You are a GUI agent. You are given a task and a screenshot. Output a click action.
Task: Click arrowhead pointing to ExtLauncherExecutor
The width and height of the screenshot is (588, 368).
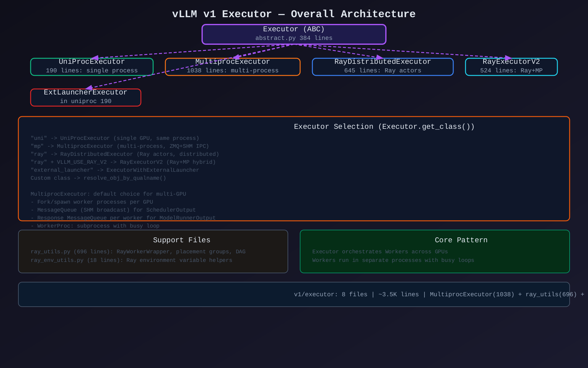89,88
